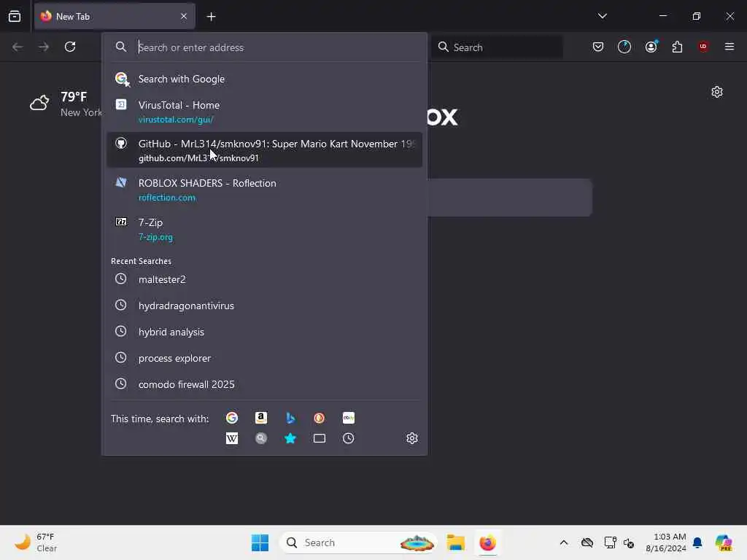
Task: Open Copilot preview icon in taskbar
Action: pyautogui.click(x=724, y=542)
